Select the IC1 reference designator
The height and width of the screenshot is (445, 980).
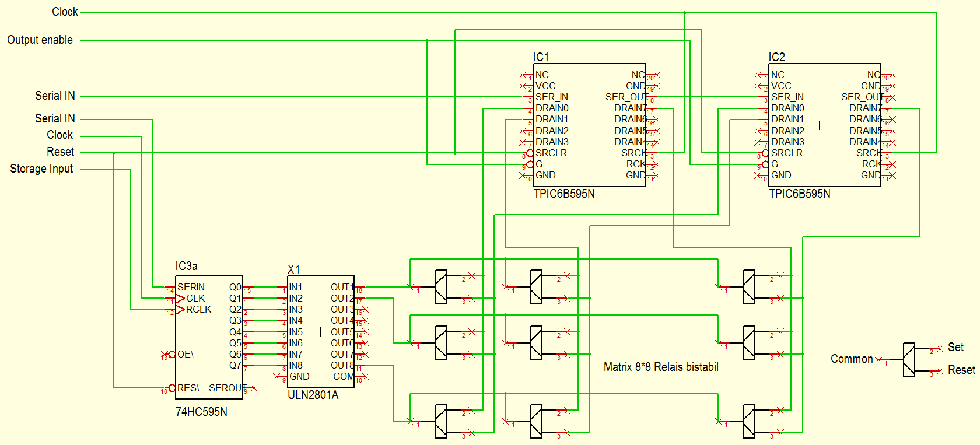541,57
